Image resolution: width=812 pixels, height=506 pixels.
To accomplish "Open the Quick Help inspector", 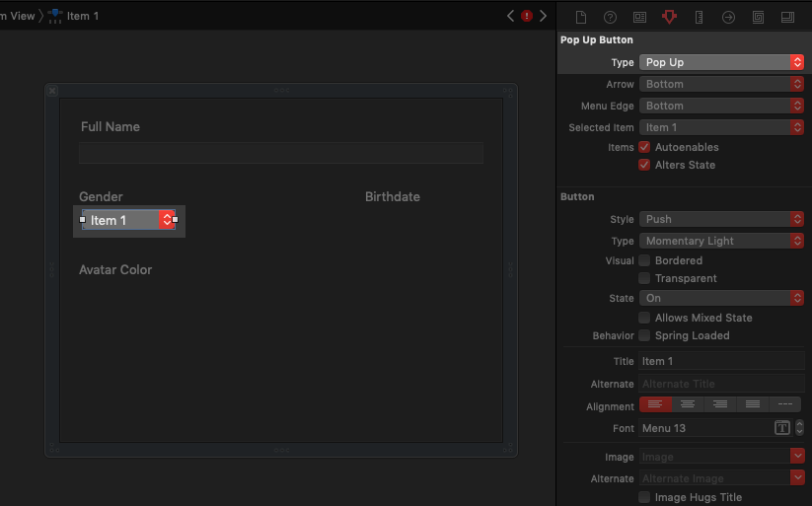I will 610,17.
